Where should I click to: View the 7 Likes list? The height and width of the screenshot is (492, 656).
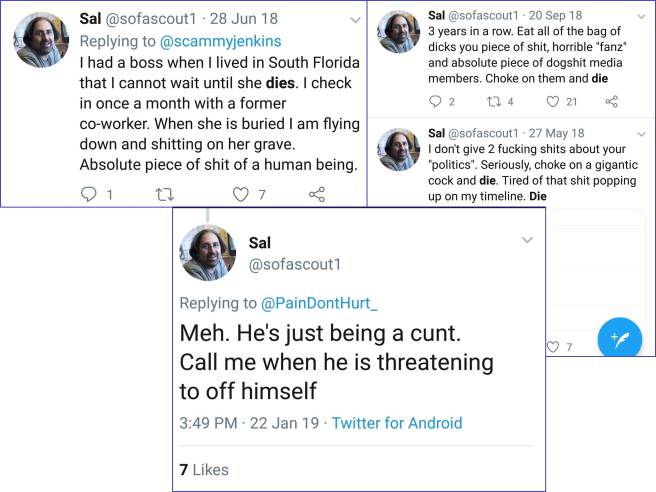(204, 469)
